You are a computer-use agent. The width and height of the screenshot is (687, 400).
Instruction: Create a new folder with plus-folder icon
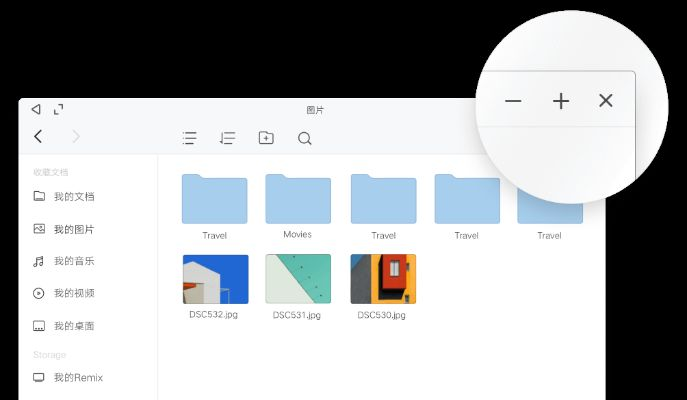click(266, 138)
